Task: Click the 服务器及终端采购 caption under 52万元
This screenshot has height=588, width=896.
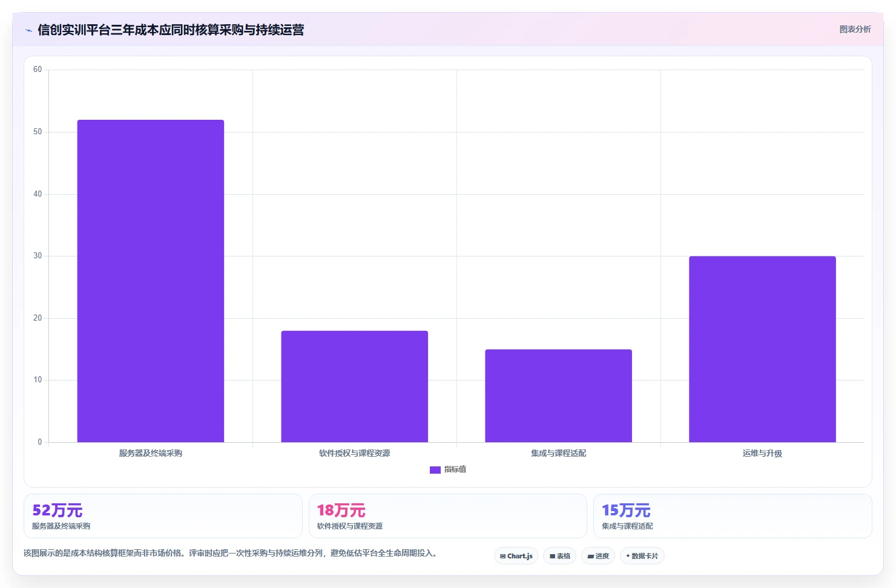Action: click(x=61, y=526)
